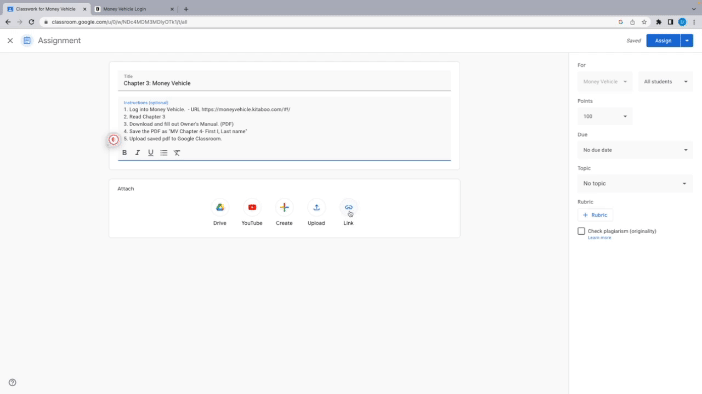Click the 'Saved' status text
Screen dimensions: 702x394
tap(634, 41)
